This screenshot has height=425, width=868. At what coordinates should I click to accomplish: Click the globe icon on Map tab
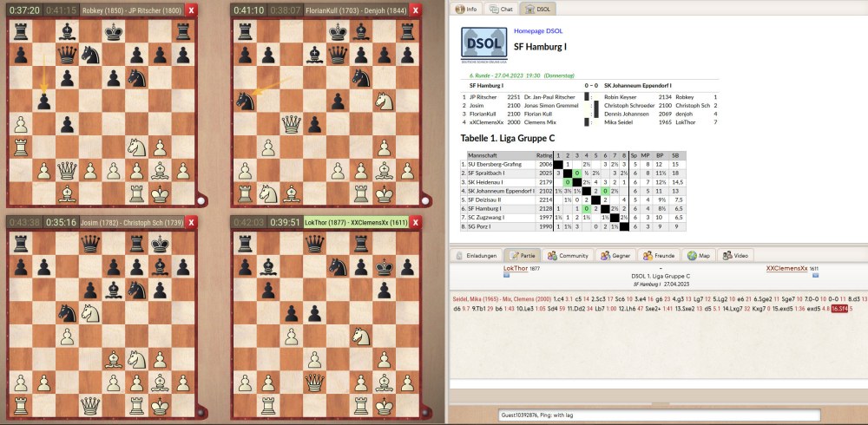pyautogui.click(x=692, y=256)
